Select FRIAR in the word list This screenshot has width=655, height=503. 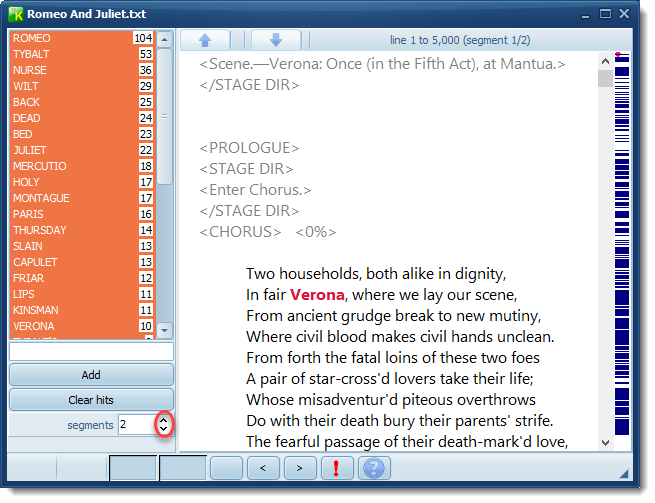[x=82, y=278]
